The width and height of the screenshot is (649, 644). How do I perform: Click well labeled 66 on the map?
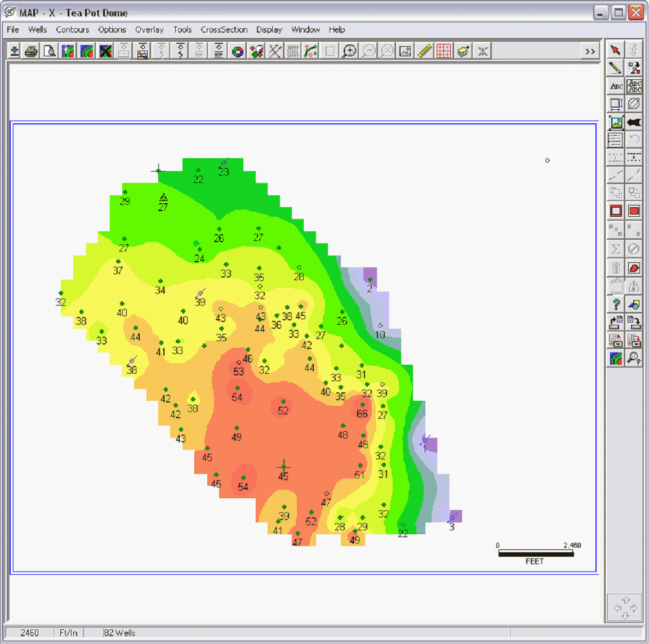(x=362, y=405)
